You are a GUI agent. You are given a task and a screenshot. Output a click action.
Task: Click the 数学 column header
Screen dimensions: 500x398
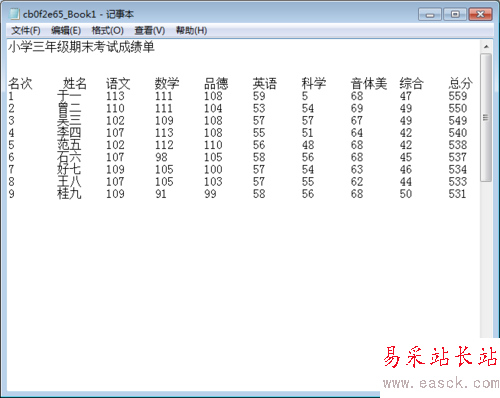(167, 84)
